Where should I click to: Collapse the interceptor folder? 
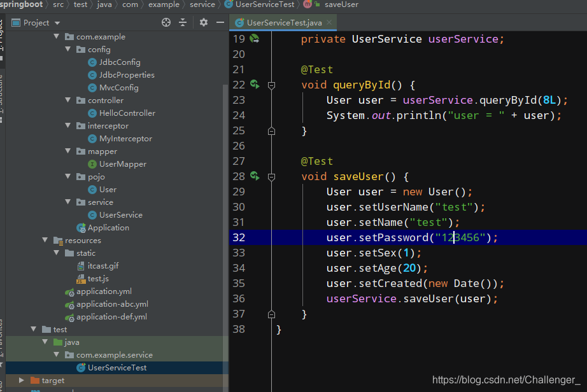click(67, 125)
